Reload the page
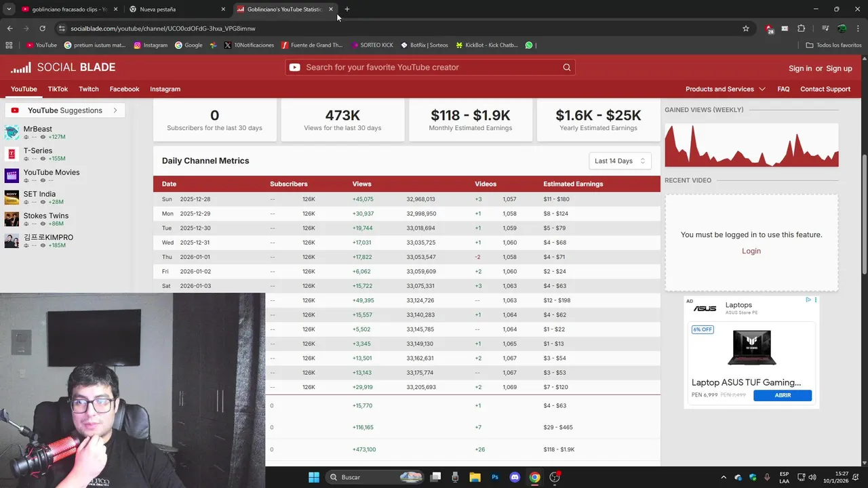The height and width of the screenshot is (488, 868). [42, 28]
